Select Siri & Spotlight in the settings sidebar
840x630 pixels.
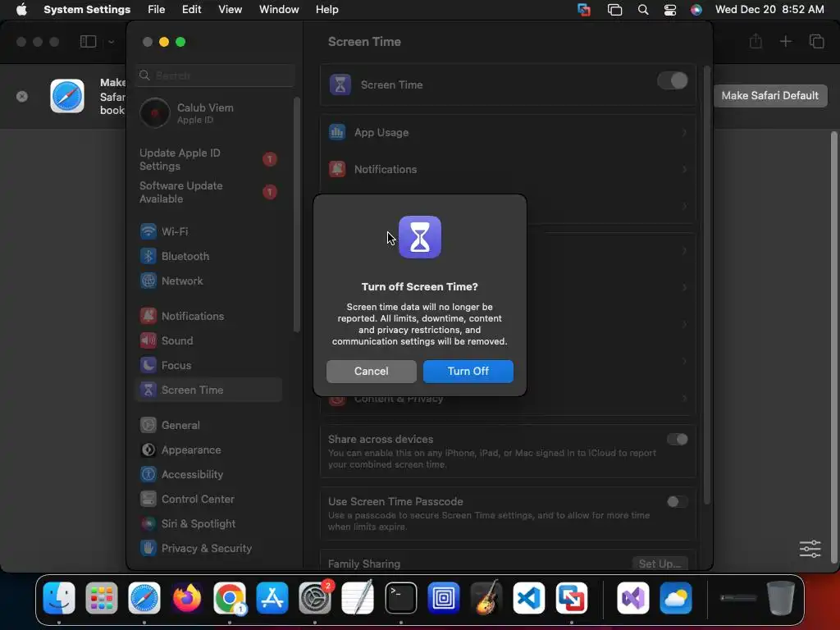pyautogui.click(x=209, y=524)
